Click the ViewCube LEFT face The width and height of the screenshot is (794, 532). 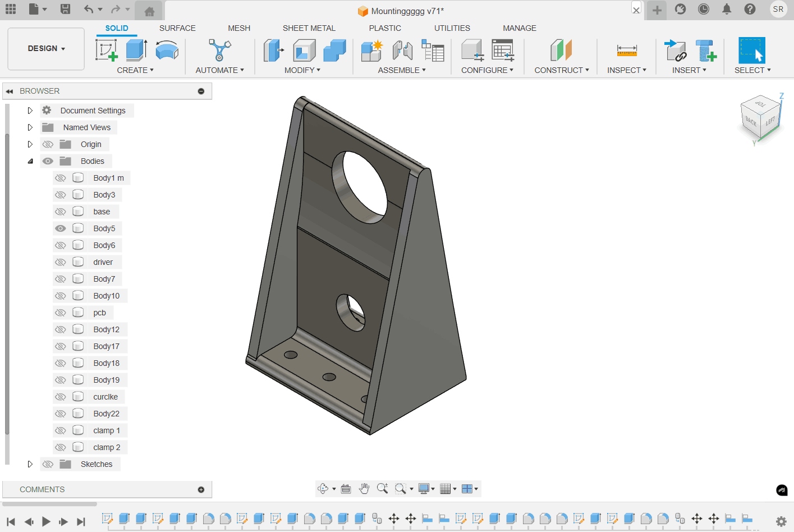point(770,121)
